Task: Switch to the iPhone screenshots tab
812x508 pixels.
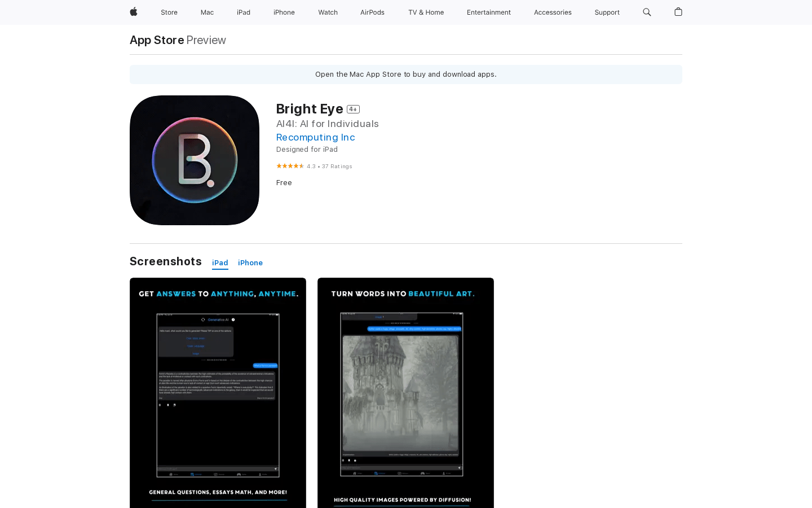Action: click(x=250, y=263)
